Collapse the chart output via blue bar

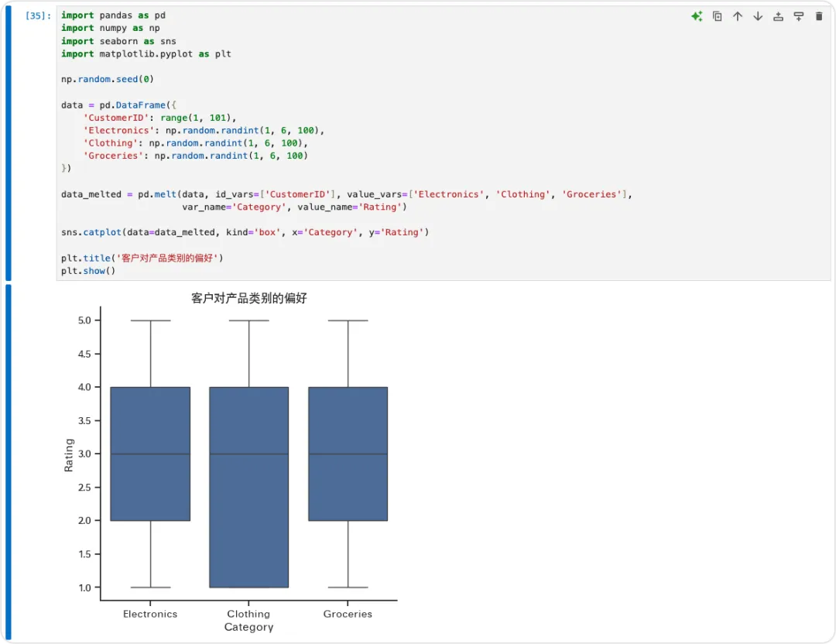(8, 462)
